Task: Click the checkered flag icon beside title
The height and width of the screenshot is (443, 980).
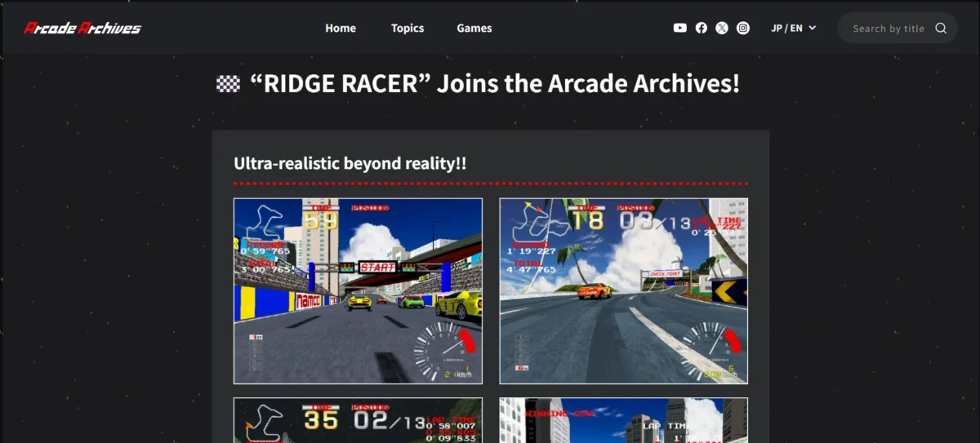Action: click(x=228, y=83)
